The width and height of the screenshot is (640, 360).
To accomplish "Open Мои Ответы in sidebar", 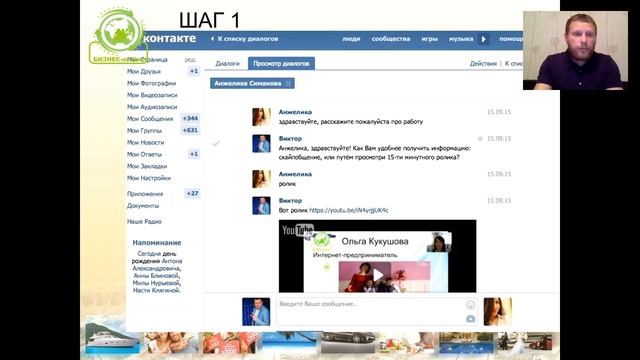I will [144, 154].
